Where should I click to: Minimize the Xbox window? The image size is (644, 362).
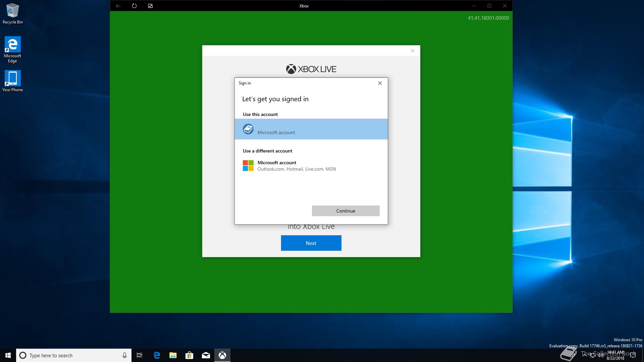[x=474, y=6]
